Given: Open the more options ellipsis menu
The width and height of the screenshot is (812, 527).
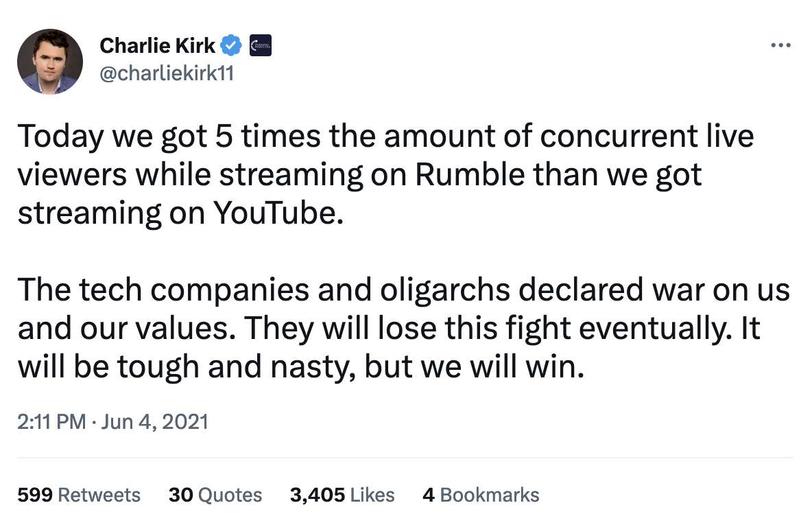Looking at the screenshot, I should [x=780, y=45].
